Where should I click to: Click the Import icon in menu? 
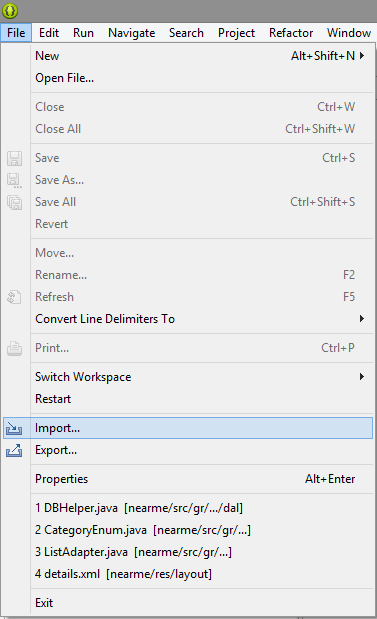click(14, 428)
